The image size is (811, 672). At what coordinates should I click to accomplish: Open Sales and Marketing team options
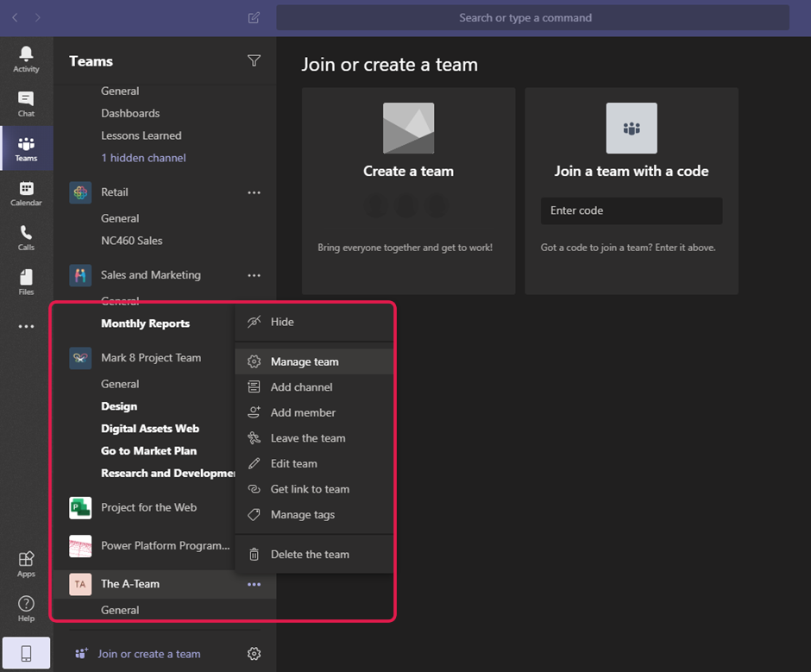(x=254, y=274)
